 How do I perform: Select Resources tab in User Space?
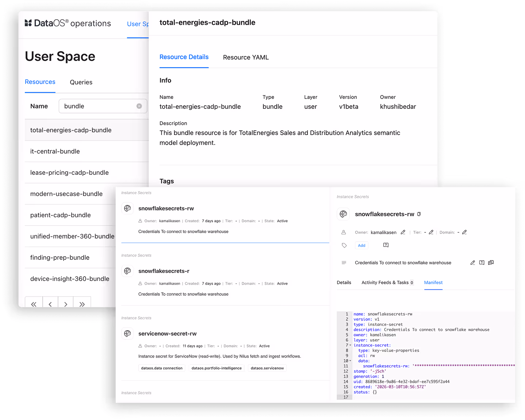(40, 82)
